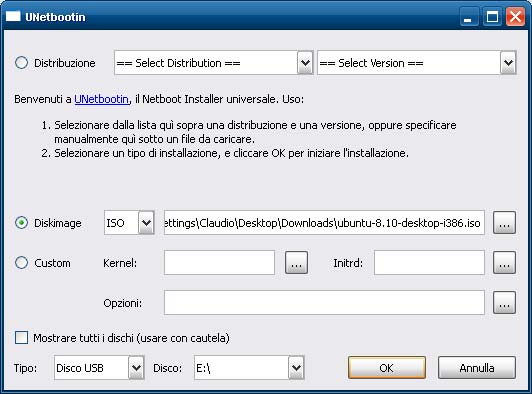Focus the Initrd input field
Screen dimensions: 532x394
[x=429, y=263]
